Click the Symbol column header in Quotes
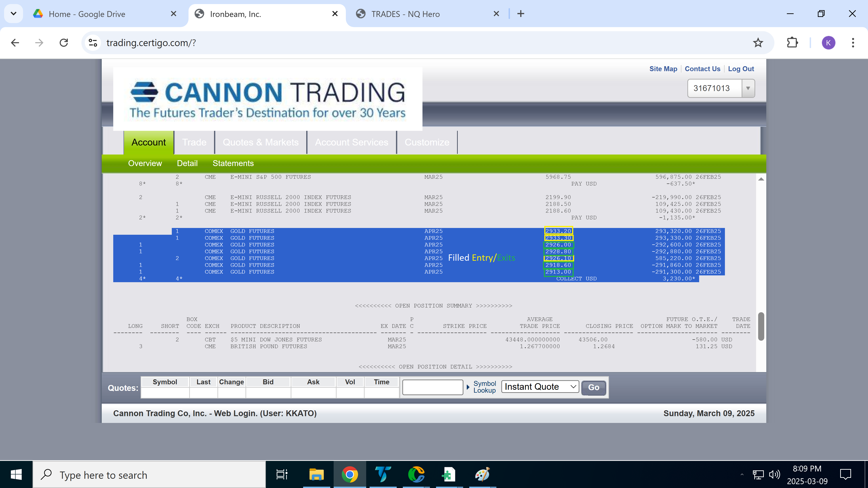868x488 pixels. [165, 382]
